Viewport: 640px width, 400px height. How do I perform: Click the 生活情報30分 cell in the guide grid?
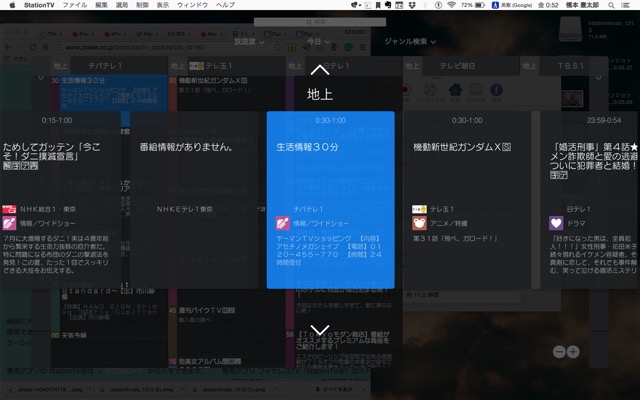point(109,93)
